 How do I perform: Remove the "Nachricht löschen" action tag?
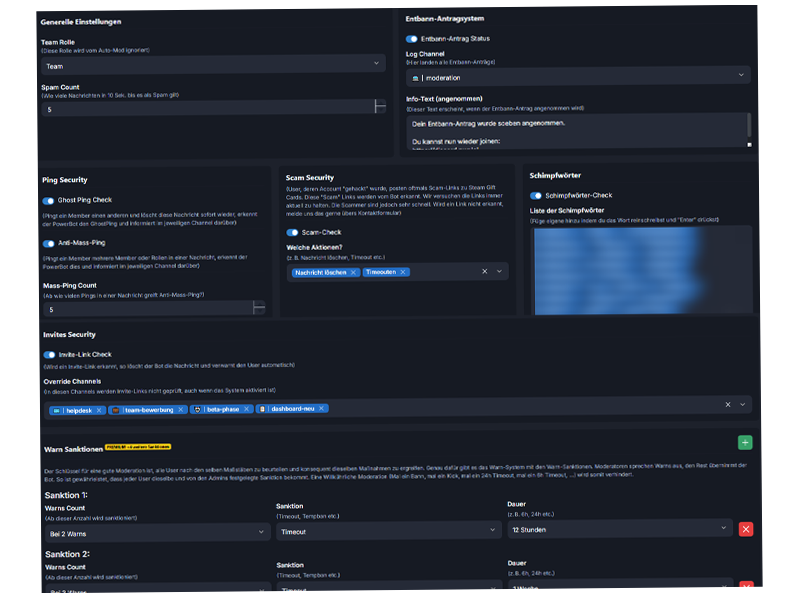[353, 271]
